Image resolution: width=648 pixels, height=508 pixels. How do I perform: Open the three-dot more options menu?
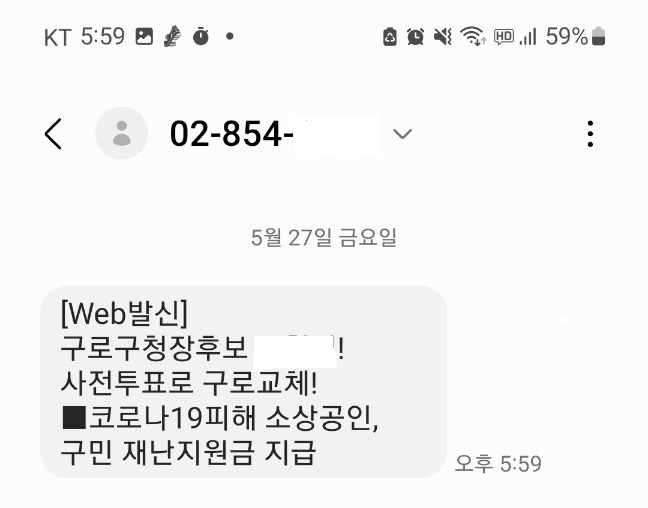(590, 134)
